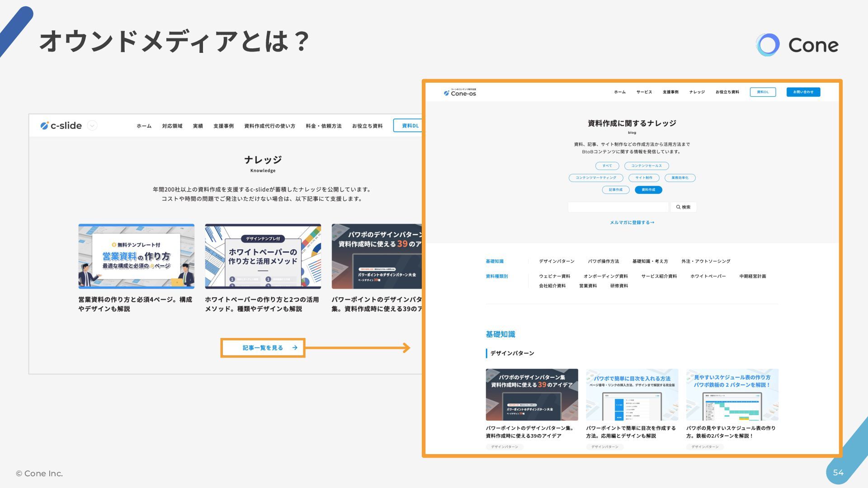Open the メルマガに登録する link
This screenshot has height=488, width=868.
pos(632,222)
